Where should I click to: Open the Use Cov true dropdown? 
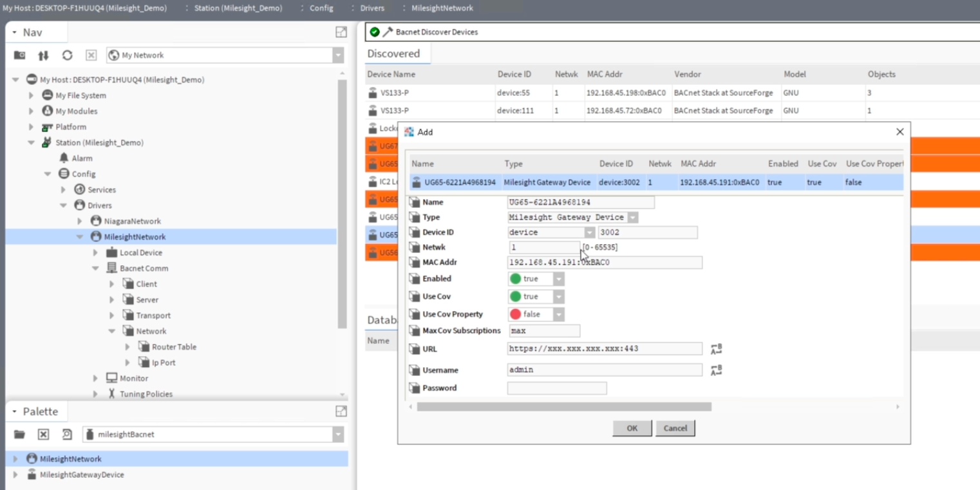coord(558,297)
